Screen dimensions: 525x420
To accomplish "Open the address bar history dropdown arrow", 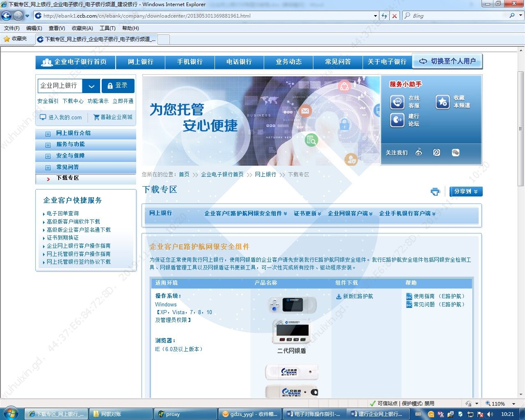I will click(375, 16).
